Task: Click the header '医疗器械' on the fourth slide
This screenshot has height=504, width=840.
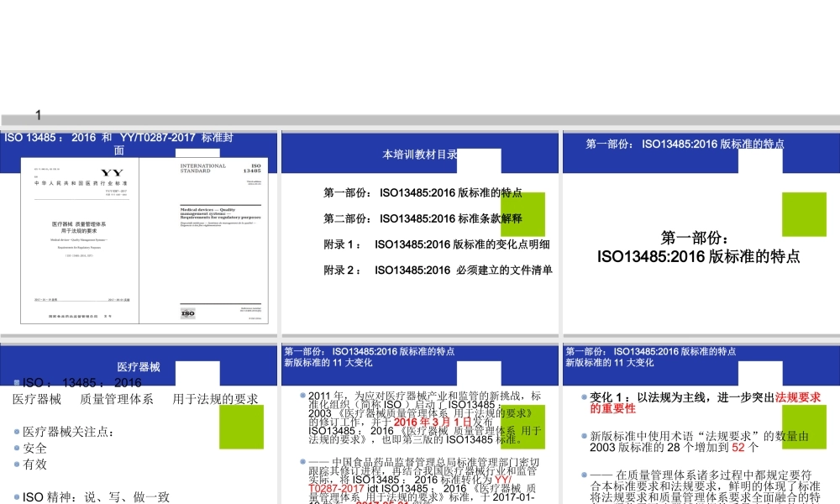Action: tap(139, 367)
